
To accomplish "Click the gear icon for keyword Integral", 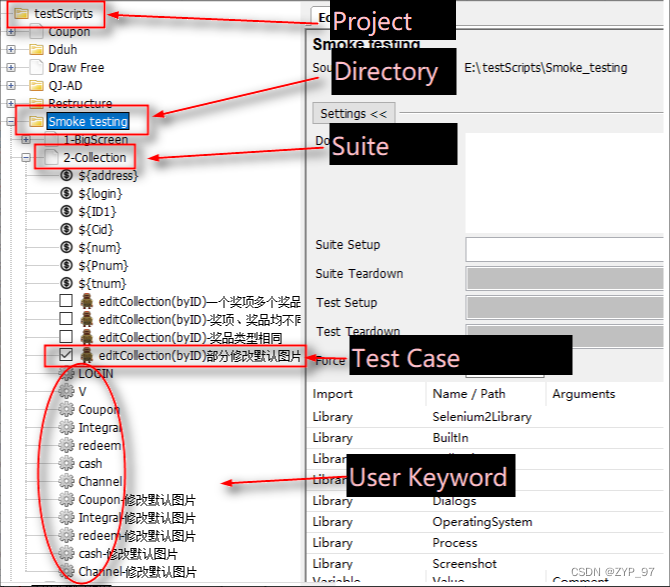I will pos(66,427).
